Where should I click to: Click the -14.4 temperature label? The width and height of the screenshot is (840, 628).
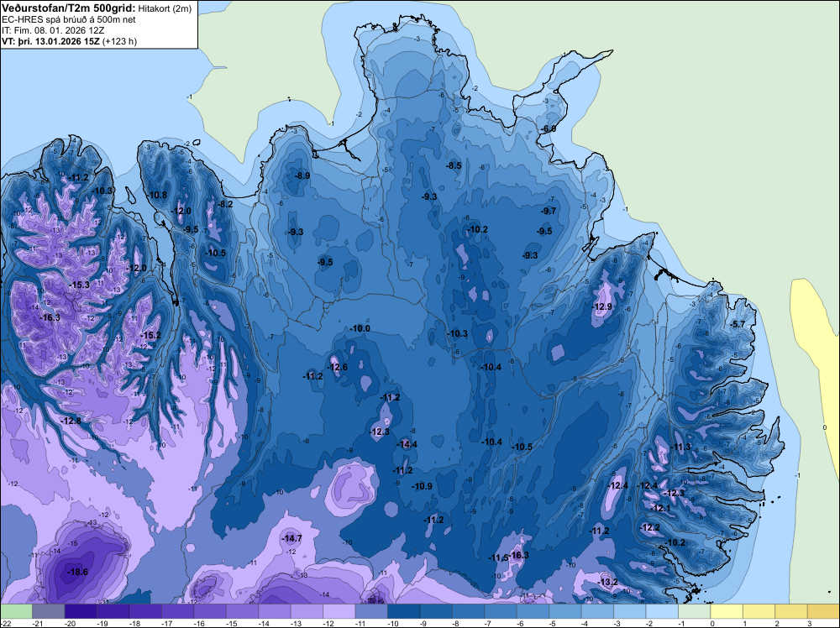coord(407,444)
